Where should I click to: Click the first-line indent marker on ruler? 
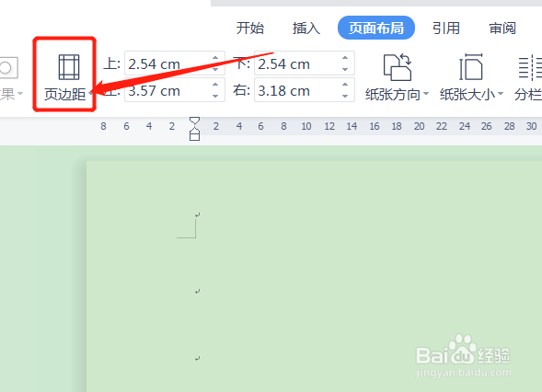point(194,121)
